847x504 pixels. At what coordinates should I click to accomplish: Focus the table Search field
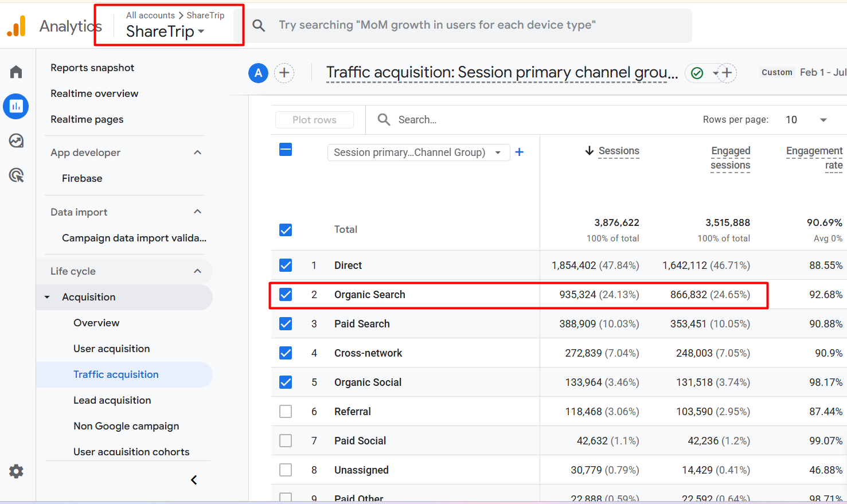(417, 120)
